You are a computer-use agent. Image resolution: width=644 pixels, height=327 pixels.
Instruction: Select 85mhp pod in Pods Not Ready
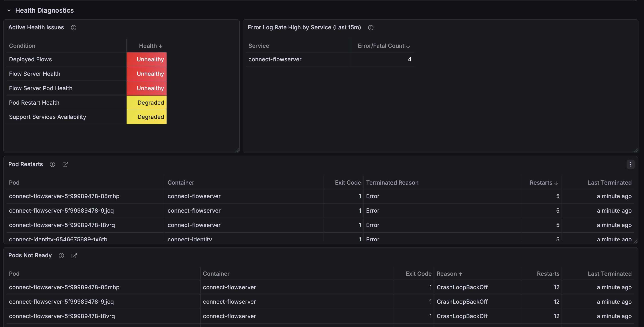pyautogui.click(x=64, y=287)
